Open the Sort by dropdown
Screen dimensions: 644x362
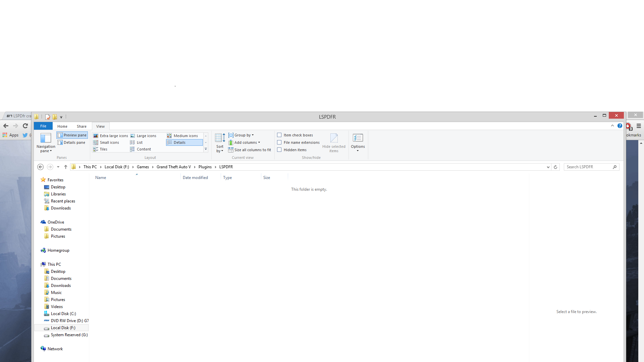(220, 143)
